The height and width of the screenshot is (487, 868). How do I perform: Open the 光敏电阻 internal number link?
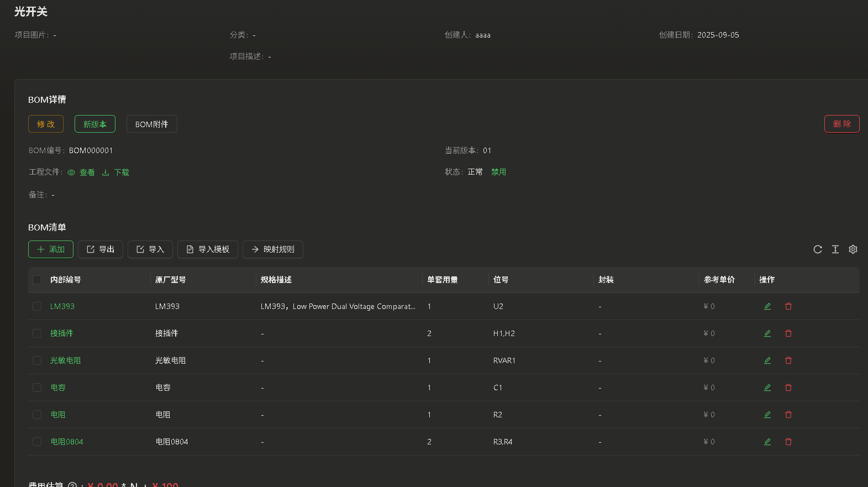pyautogui.click(x=65, y=360)
